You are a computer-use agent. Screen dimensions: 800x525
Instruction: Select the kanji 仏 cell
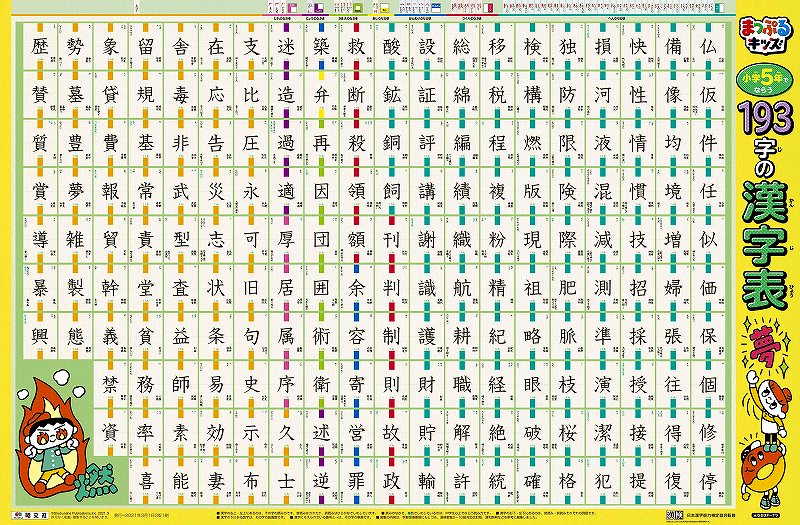tap(708, 47)
